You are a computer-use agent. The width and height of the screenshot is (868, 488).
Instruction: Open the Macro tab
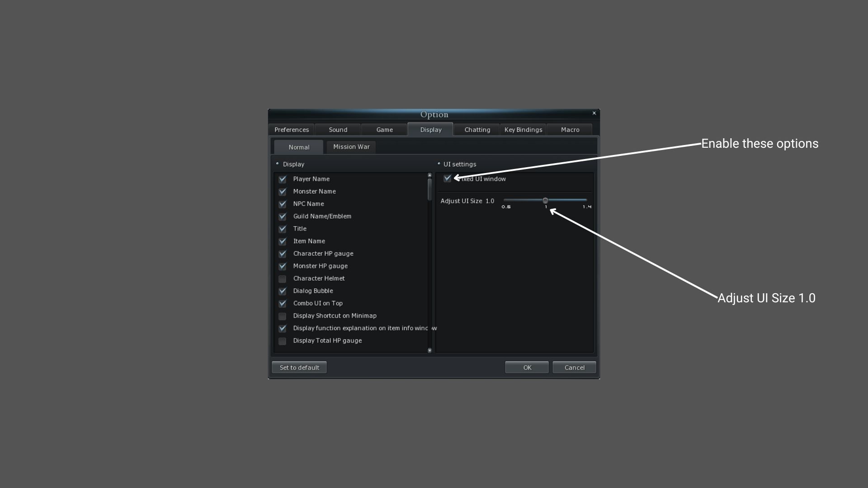pos(570,130)
